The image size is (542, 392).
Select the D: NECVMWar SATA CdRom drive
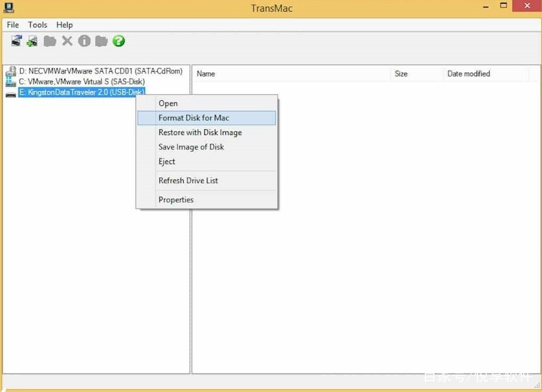point(101,71)
